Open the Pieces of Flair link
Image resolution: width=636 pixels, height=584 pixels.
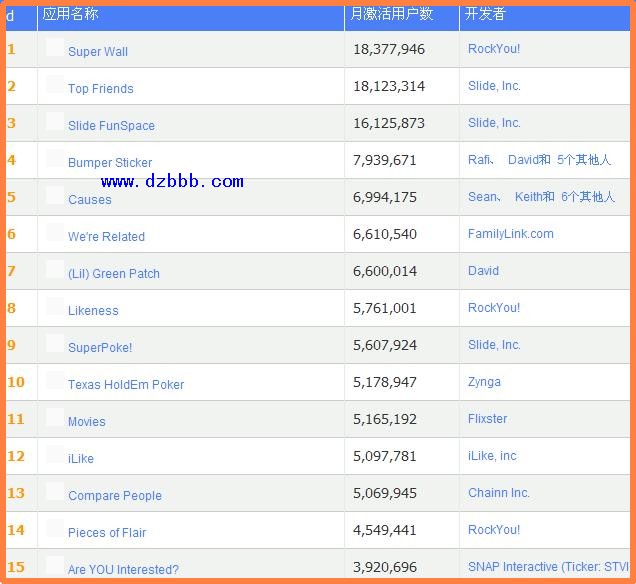click(x=107, y=532)
